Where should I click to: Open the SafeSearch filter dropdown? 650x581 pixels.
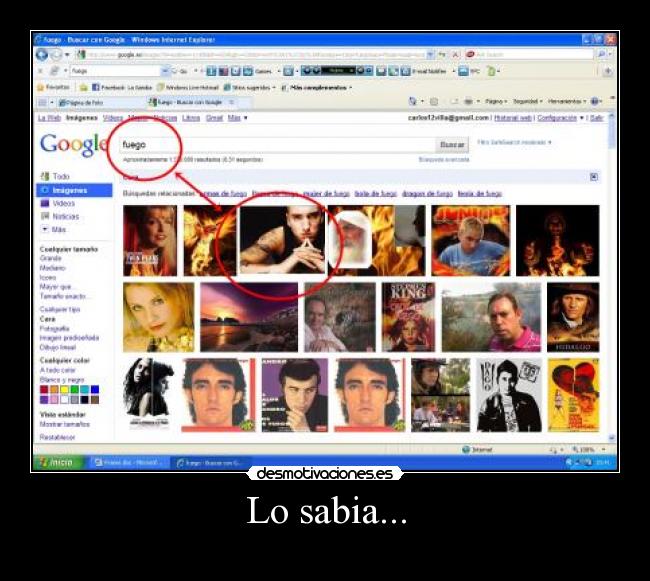[x=514, y=142]
